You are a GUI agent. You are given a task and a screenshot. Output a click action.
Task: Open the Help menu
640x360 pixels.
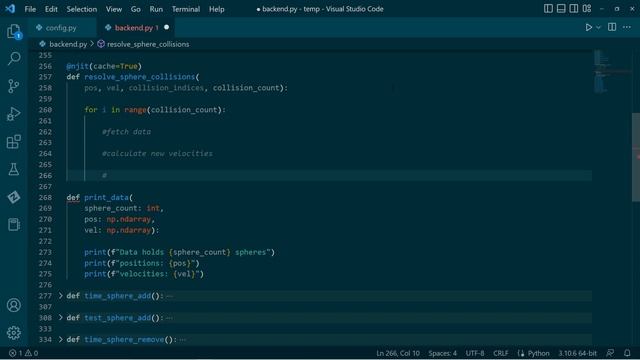tap(217, 9)
